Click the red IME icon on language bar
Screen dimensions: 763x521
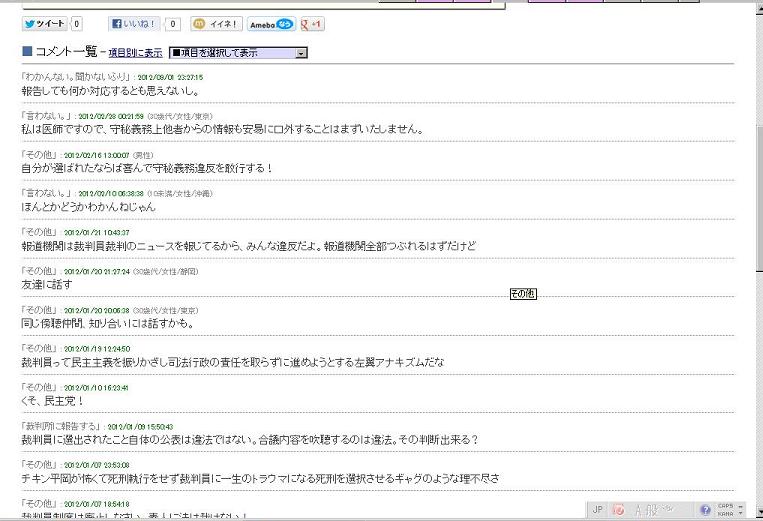click(618, 509)
